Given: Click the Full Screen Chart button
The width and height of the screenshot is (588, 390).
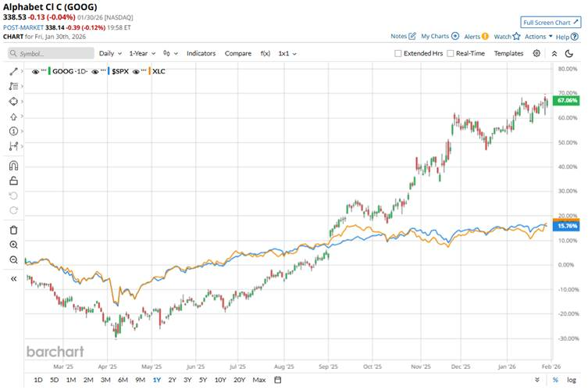Looking at the screenshot, I should point(551,22).
